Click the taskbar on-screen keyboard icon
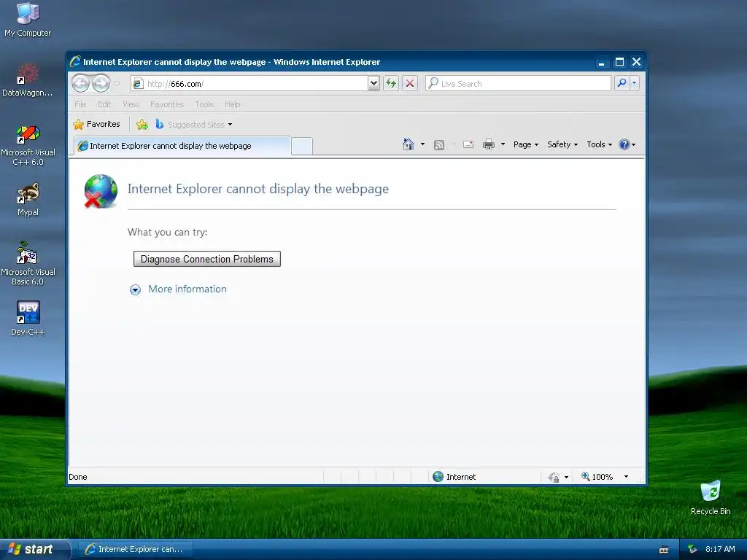 (664, 550)
